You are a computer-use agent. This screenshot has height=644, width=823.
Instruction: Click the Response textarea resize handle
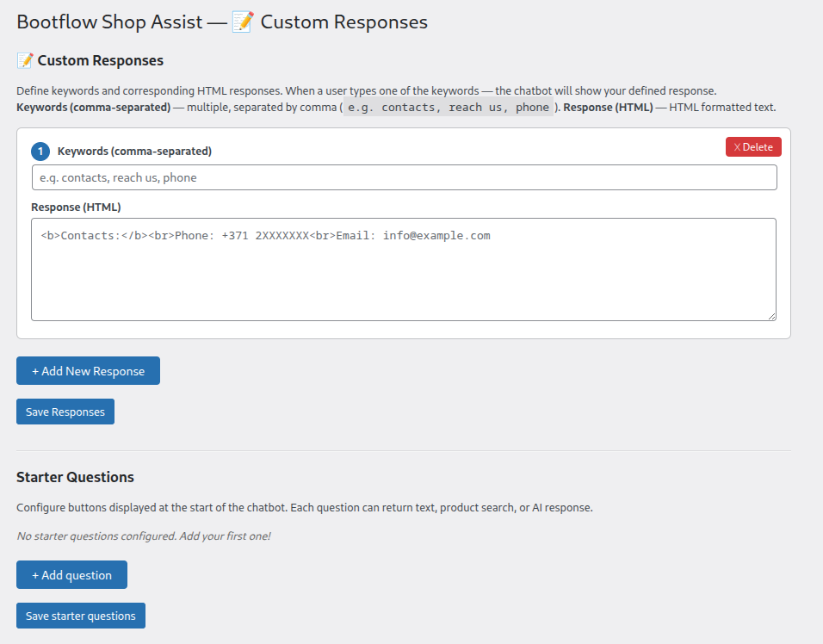[771, 316]
